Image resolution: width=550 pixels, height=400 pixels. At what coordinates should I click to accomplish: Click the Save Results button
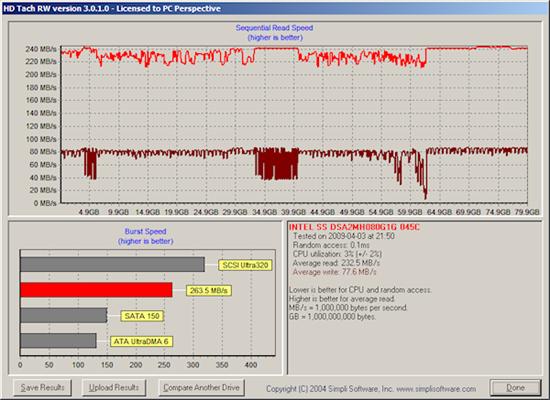coord(42,388)
